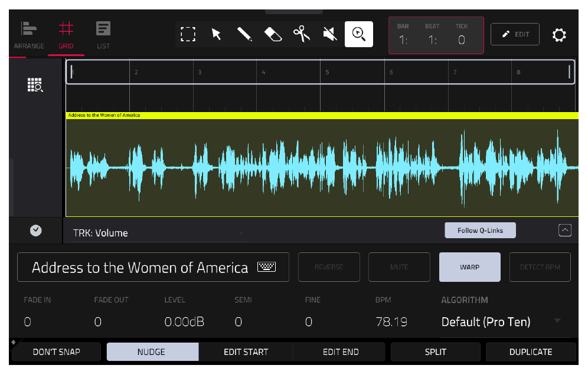Collapse the automation lane with up chevron
Screen dimensions: 588x375
[565, 230]
